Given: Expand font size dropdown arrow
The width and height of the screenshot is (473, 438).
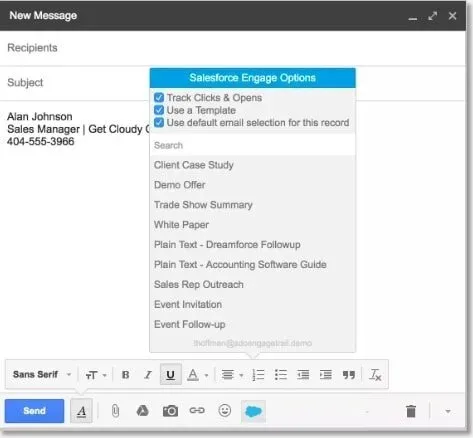Looking at the screenshot, I should click(x=105, y=375).
